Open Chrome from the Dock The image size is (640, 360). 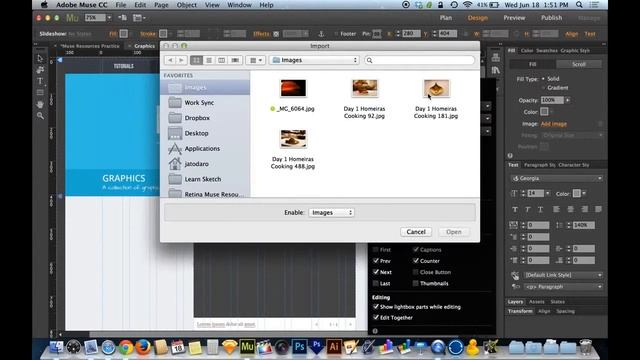pyautogui.click(x=126, y=347)
